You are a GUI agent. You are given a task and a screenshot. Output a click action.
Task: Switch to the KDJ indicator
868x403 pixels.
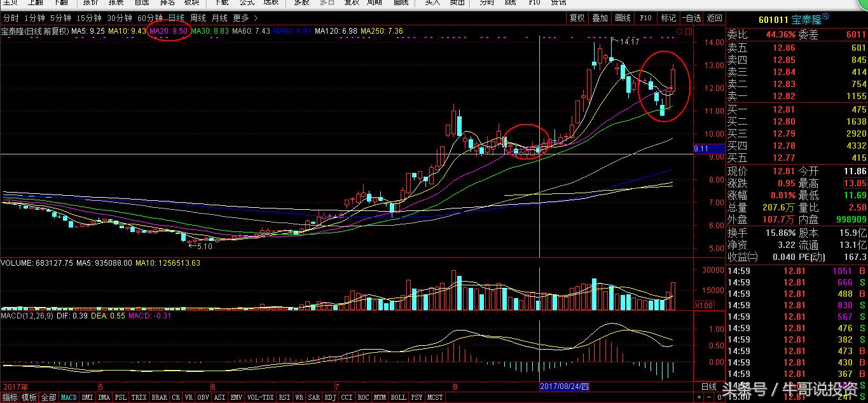point(331,397)
